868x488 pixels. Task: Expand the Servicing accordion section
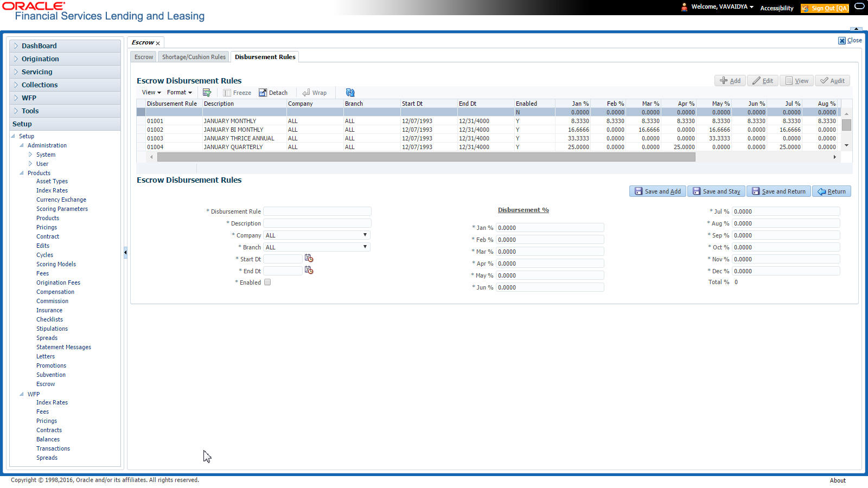65,72
